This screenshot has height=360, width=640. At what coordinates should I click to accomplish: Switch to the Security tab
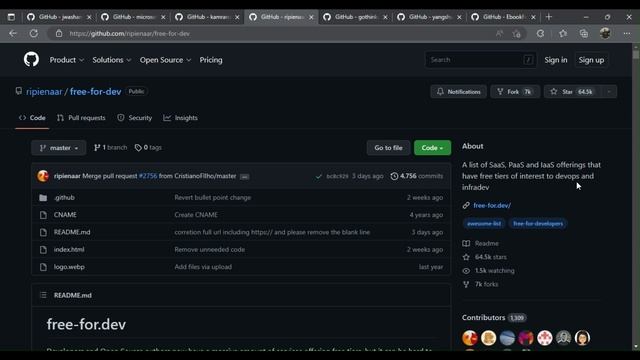click(135, 118)
